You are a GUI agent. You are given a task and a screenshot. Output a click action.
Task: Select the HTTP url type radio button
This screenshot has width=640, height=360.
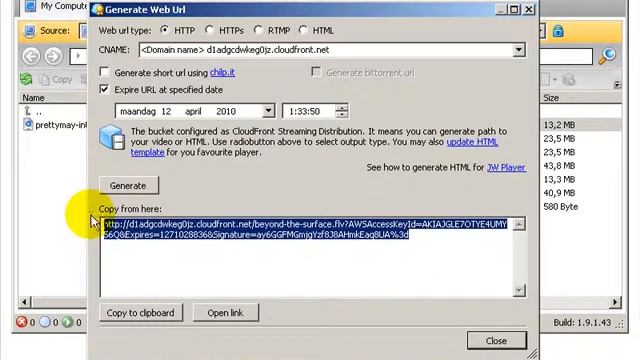coord(164,30)
